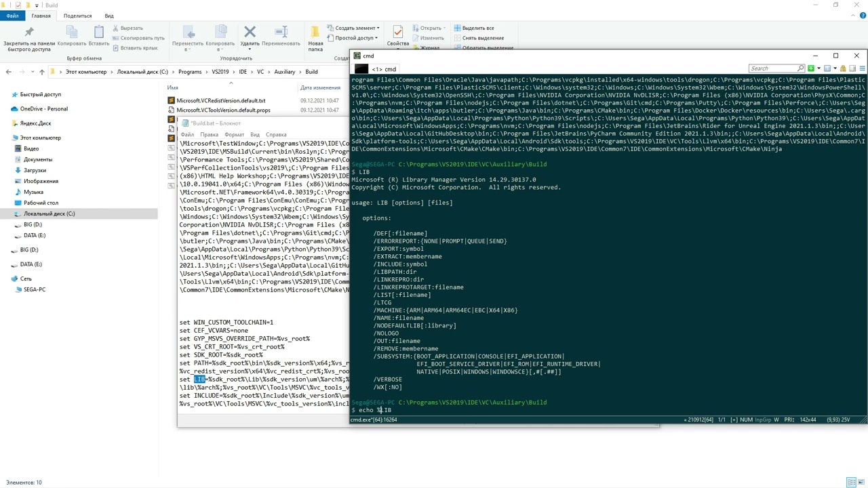
Task: Click the Explorer back arrow
Action: coord(8,72)
